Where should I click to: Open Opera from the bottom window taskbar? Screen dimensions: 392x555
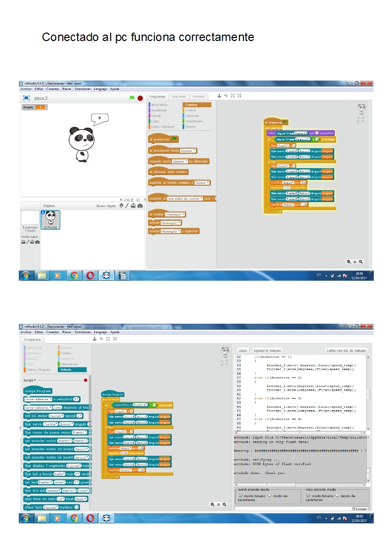point(90,518)
